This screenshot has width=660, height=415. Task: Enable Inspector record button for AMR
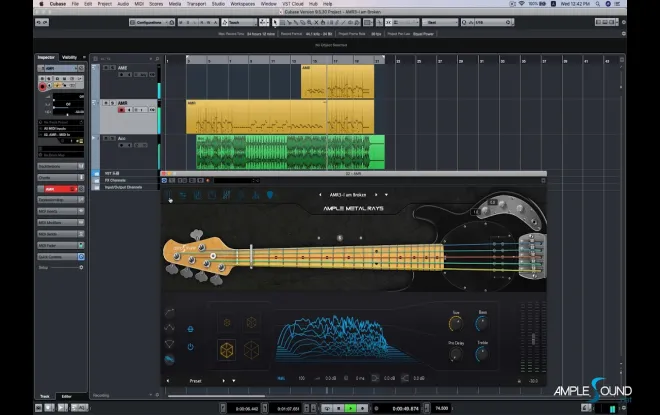pyautogui.click(x=42, y=87)
